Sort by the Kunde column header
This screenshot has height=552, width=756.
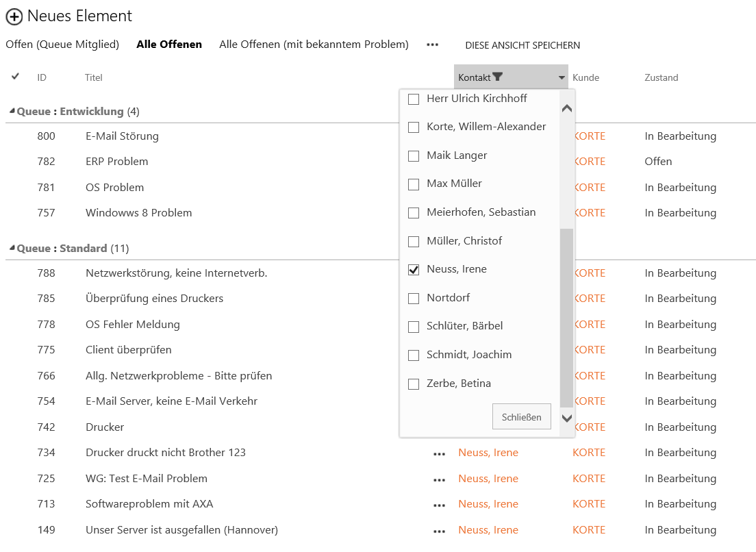tap(585, 77)
